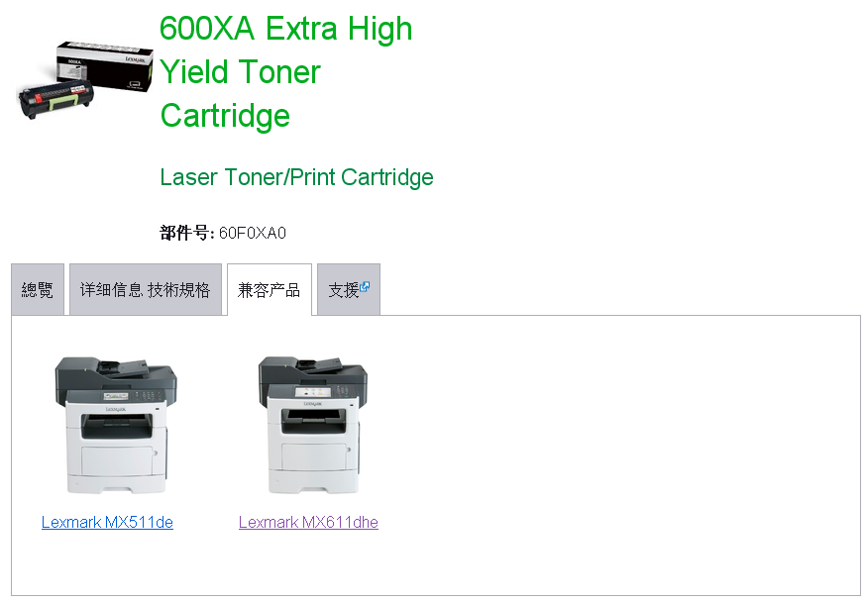Click the word Cartridge in the heading
The width and height of the screenshot is (868, 603).
tap(225, 116)
